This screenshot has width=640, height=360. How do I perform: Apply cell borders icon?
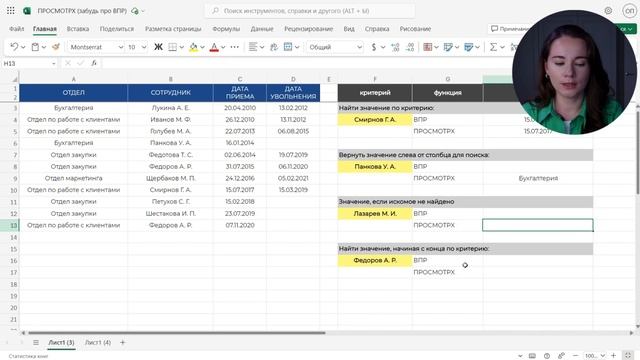[x=173, y=47]
